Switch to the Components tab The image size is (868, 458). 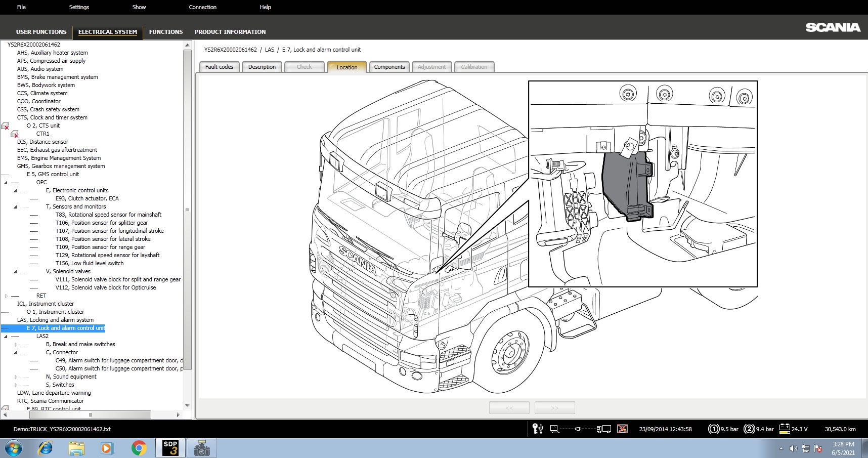[x=389, y=66]
